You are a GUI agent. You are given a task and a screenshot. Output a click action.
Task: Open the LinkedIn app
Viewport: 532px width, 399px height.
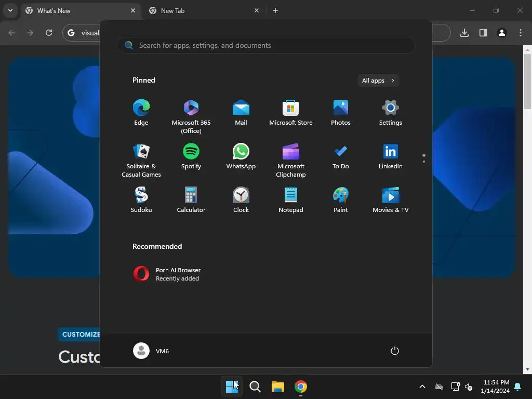(391, 156)
